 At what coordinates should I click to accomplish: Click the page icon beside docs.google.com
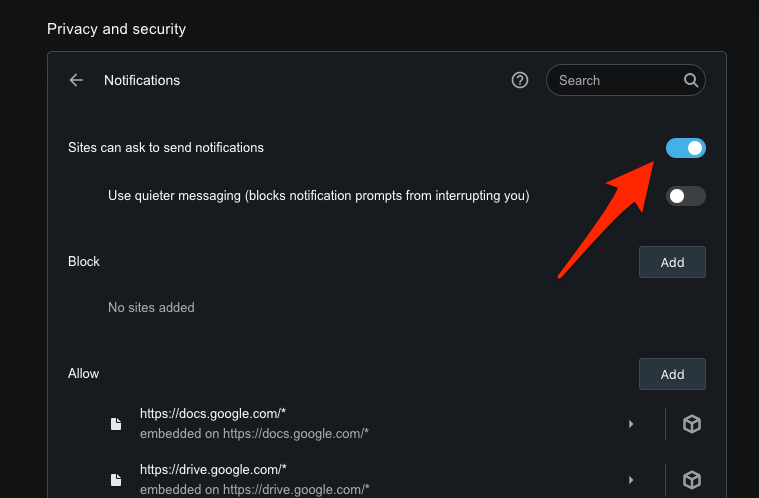tap(116, 424)
